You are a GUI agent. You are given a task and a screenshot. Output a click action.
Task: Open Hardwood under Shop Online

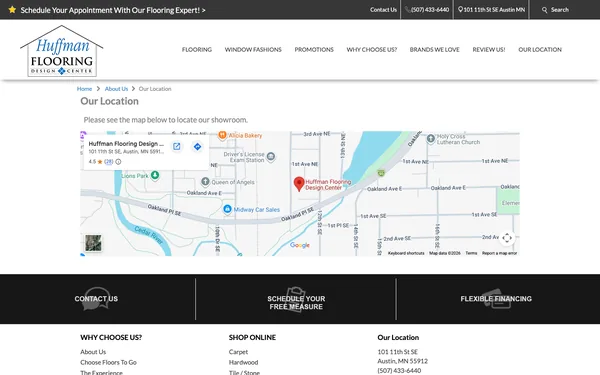pos(243,362)
